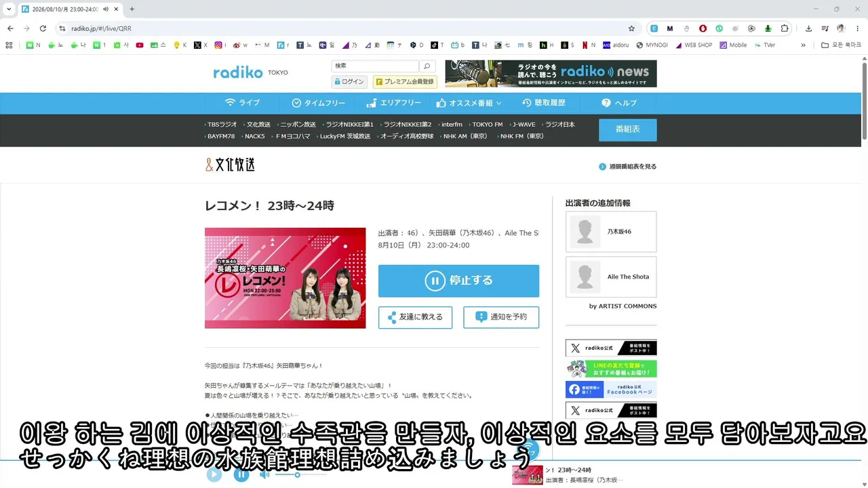Viewport: 868px width, 488px height.
Task: Open the Mobile bookmark
Action: (x=733, y=45)
